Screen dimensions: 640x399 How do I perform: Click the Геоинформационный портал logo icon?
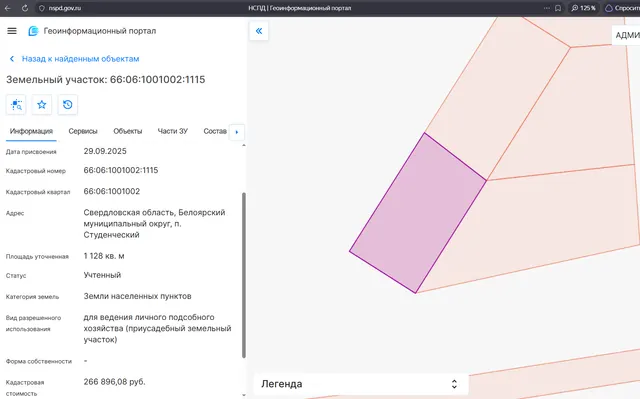click(33, 31)
